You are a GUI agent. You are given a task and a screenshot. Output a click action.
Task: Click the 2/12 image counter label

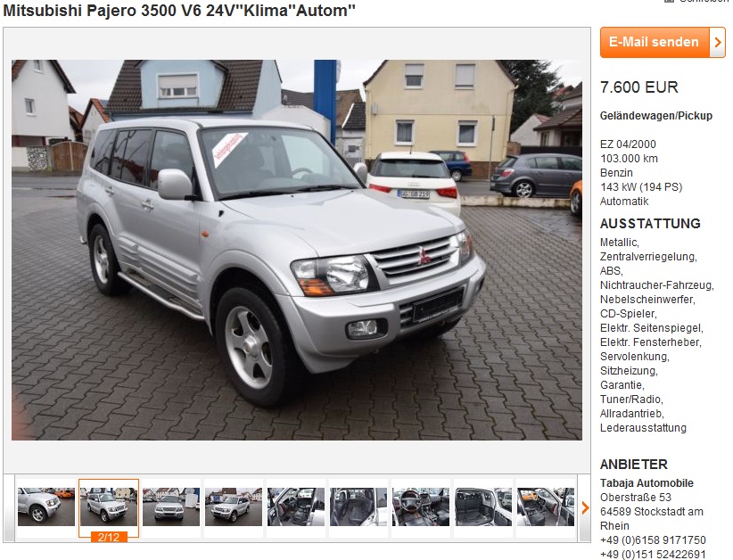tap(109, 537)
